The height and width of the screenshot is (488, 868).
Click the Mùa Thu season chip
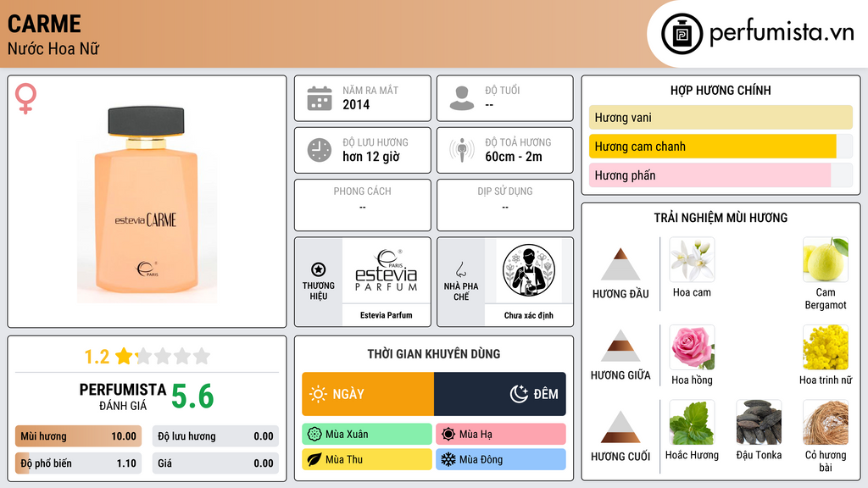coord(367,459)
